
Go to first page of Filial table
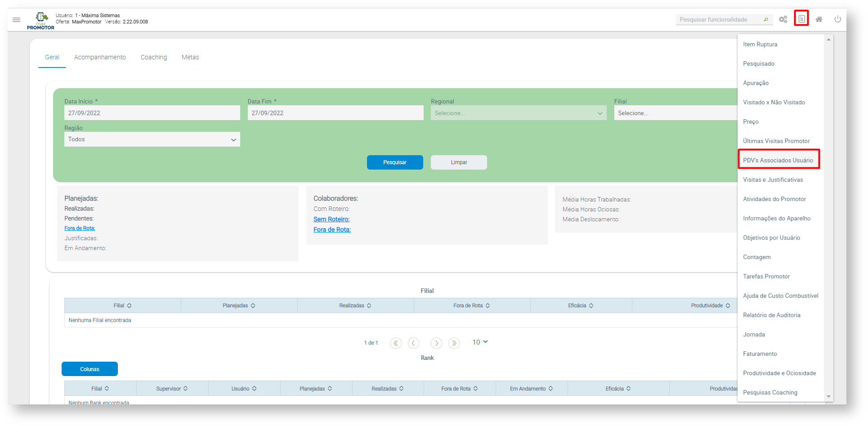point(396,343)
